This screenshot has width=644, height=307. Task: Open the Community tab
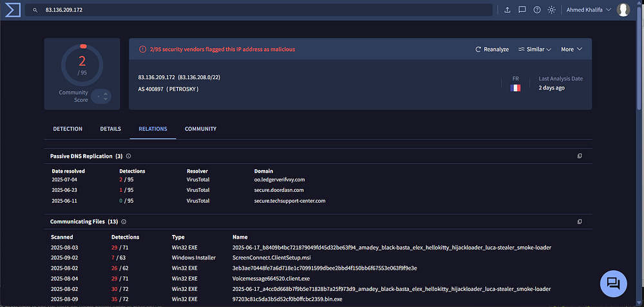(200, 129)
